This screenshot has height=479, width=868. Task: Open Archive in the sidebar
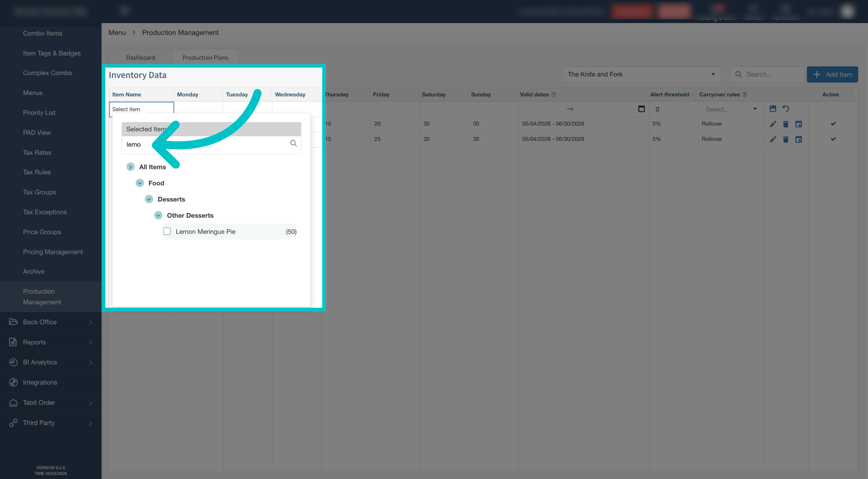click(x=34, y=272)
